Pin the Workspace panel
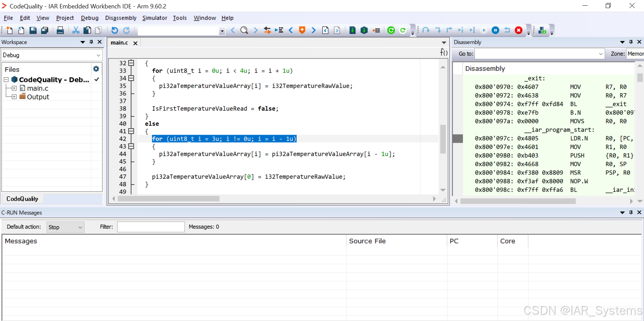Screen dimensions: 644x321 click(91, 42)
